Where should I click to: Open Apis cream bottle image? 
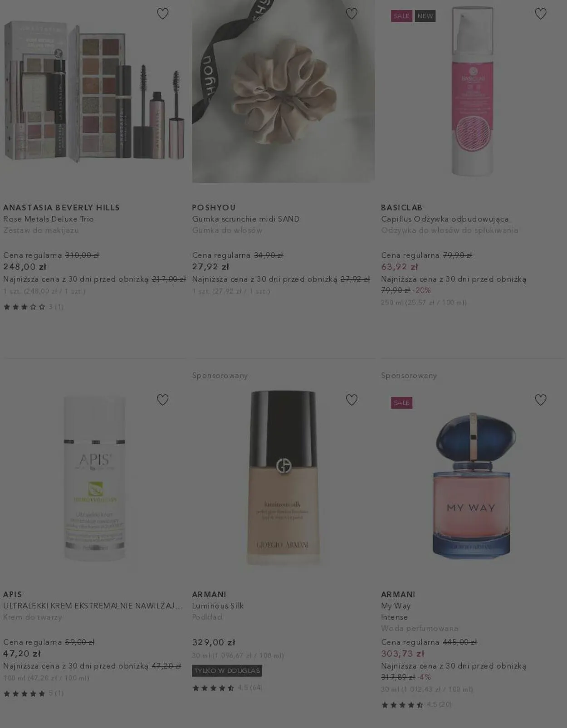[x=94, y=479]
